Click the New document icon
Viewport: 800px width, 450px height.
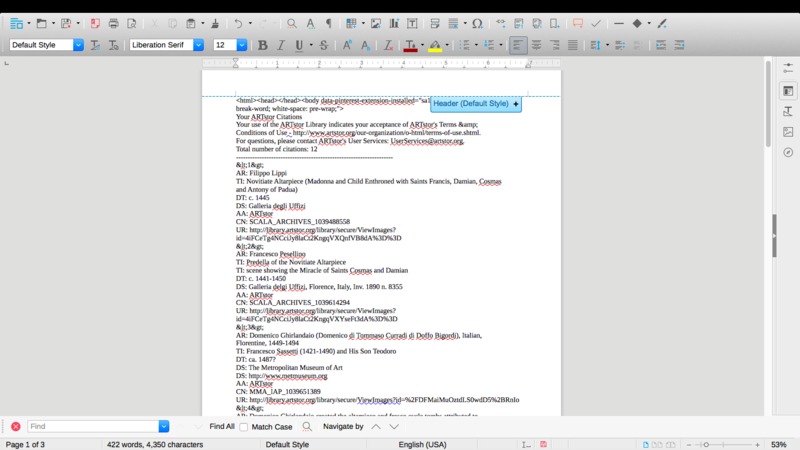[x=16, y=23]
